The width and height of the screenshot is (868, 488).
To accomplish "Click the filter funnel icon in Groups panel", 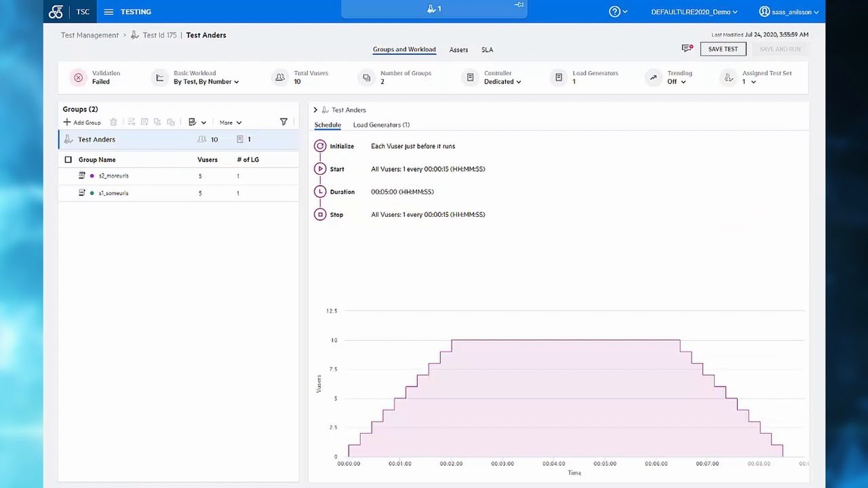I will 283,122.
